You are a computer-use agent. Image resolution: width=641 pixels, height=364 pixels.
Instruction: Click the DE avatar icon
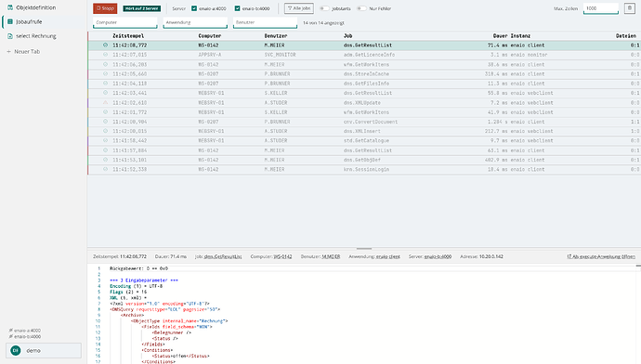[16, 350]
